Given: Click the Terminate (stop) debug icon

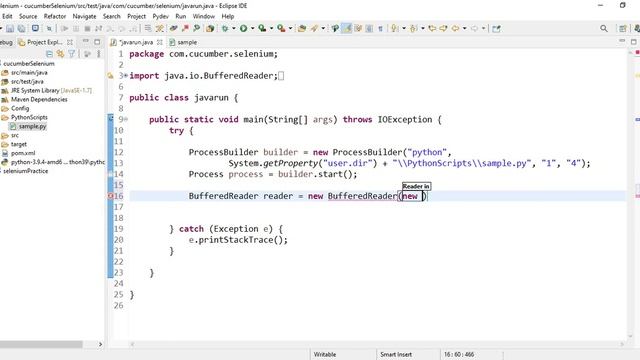Looking at the screenshot, I should pyautogui.click(x=87, y=29).
